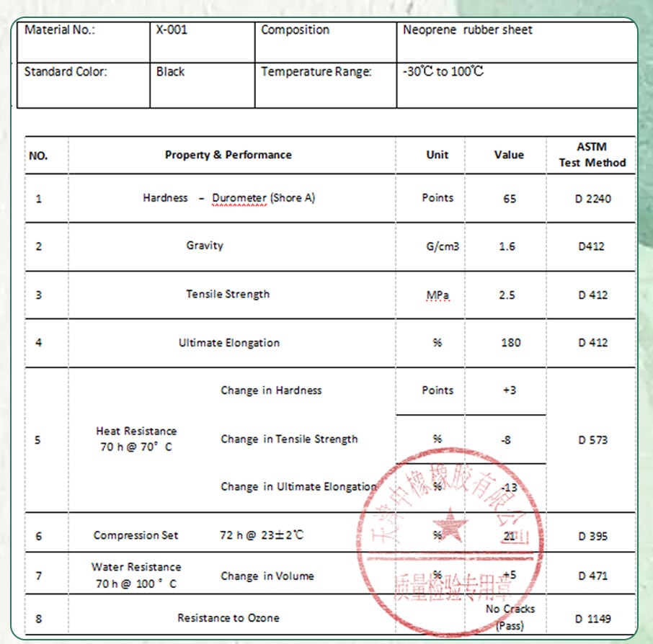Select the 'Change in Ultimate Elongation' text
This screenshot has width=653, height=644.
coord(298,487)
